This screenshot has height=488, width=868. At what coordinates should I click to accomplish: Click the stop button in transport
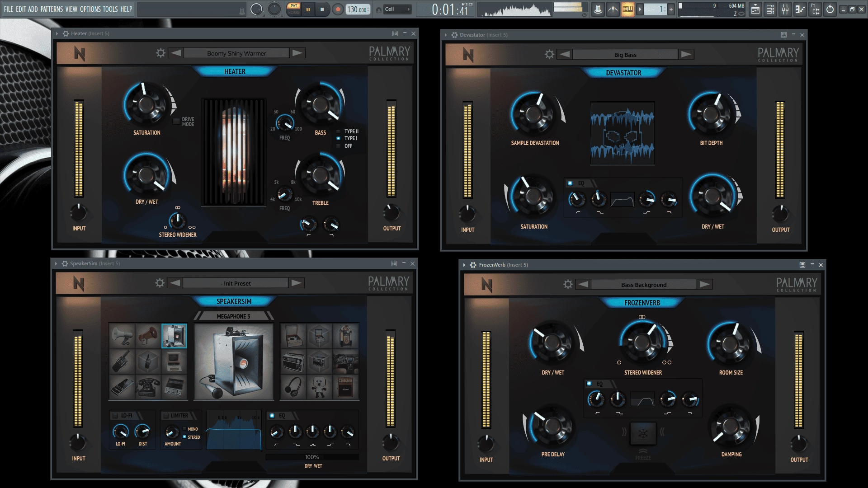click(x=322, y=9)
